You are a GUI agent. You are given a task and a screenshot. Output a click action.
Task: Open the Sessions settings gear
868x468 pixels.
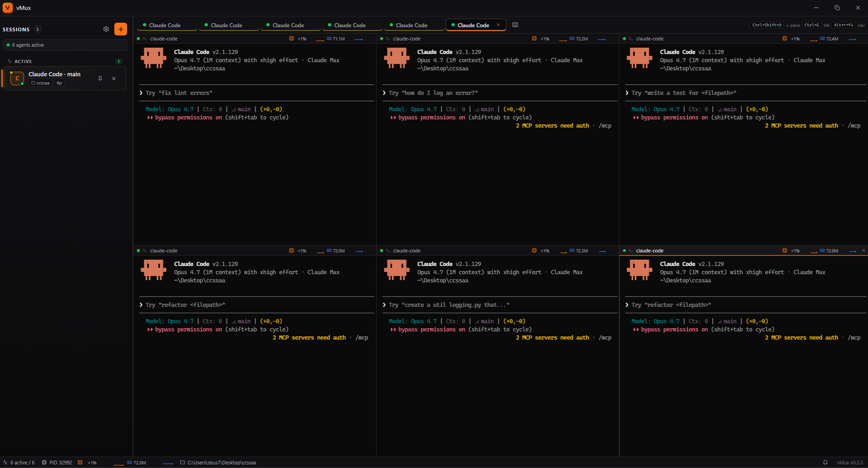[x=106, y=29]
